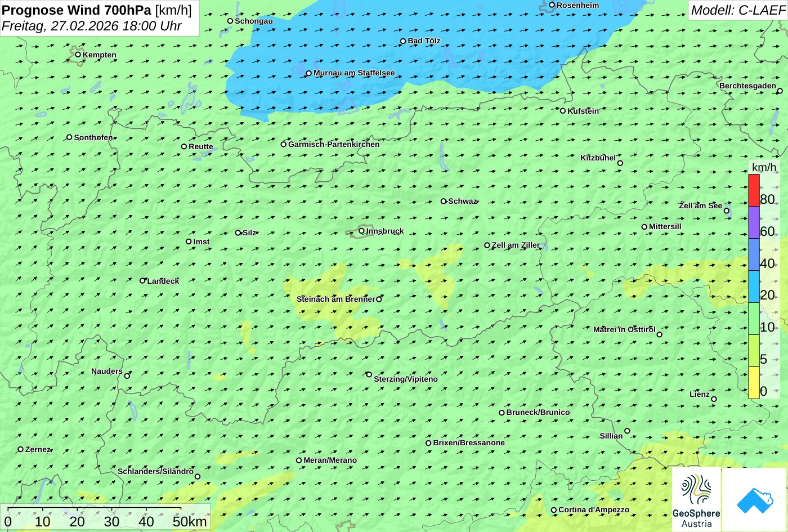The width and height of the screenshot is (788, 532).
Task: Click the Zernez marker circle
Action: tap(21, 449)
